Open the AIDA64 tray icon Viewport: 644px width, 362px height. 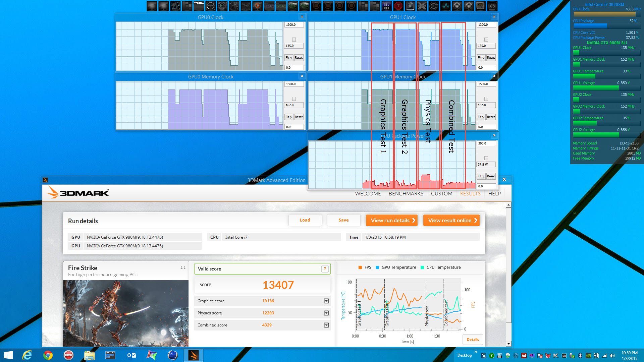[524, 356]
